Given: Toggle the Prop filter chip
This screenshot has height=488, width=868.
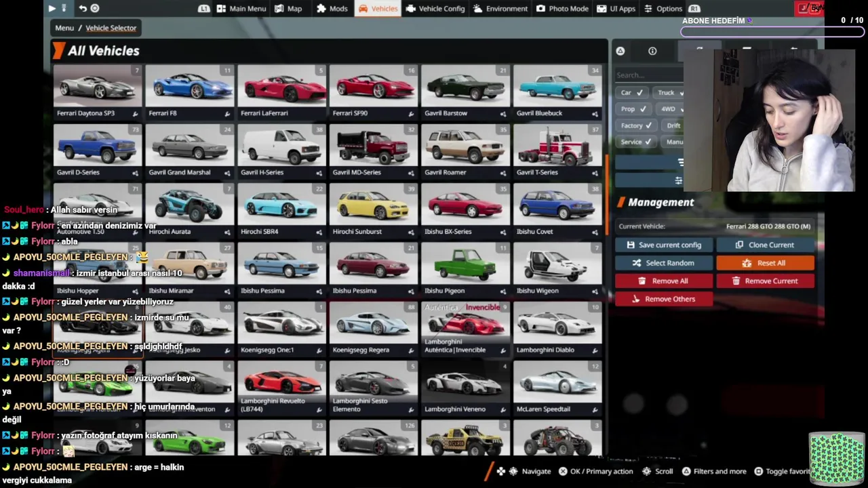Looking at the screenshot, I should pyautogui.click(x=633, y=108).
